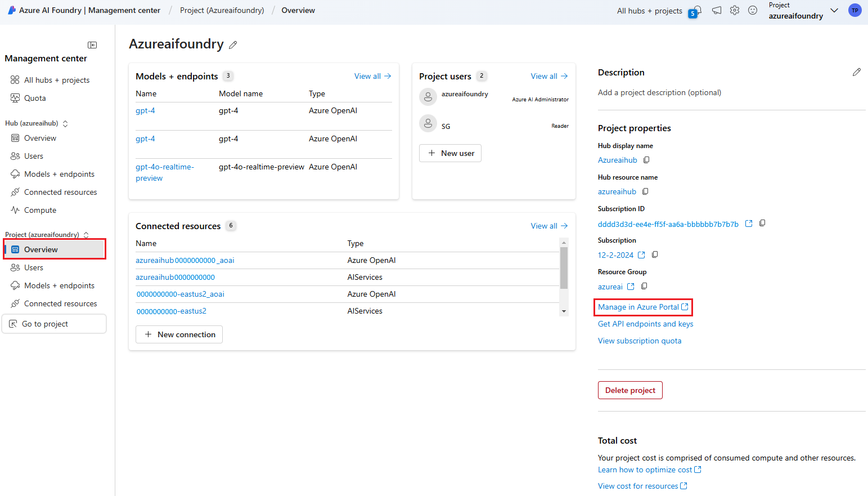The height and width of the screenshot is (496, 868).
Task: Open 0000000000-eastus2 AIServices connection link
Action: (171, 311)
